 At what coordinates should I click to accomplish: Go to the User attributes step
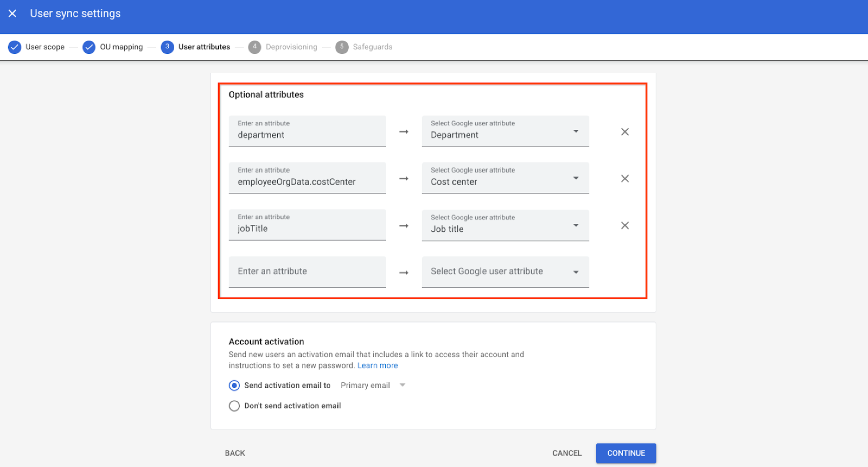tap(204, 47)
